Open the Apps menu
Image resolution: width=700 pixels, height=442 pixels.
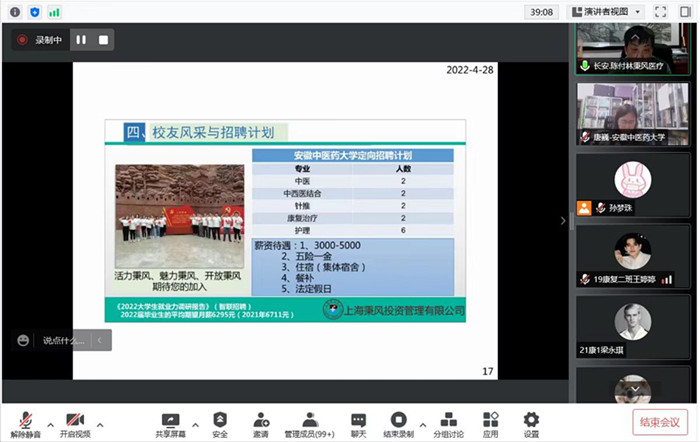click(491, 420)
